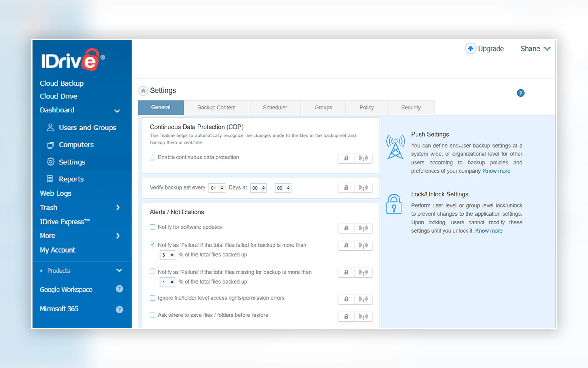Collapse the Products section chevron
The image size is (588, 368).
click(119, 270)
